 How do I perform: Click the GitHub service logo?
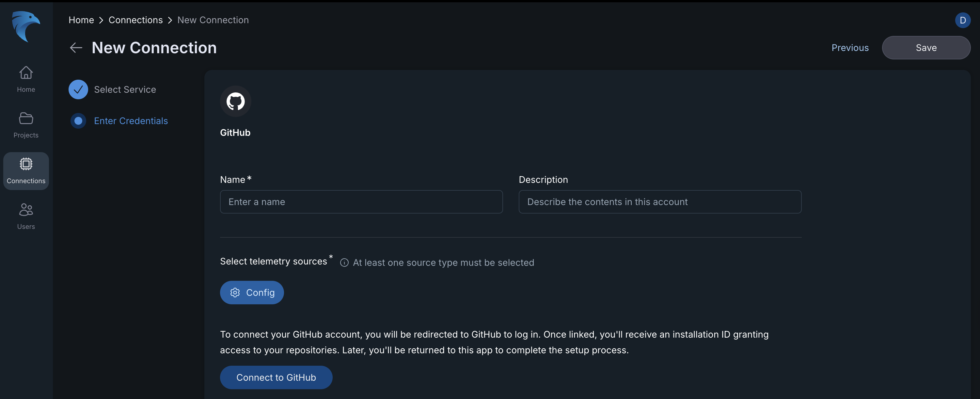[x=235, y=101]
